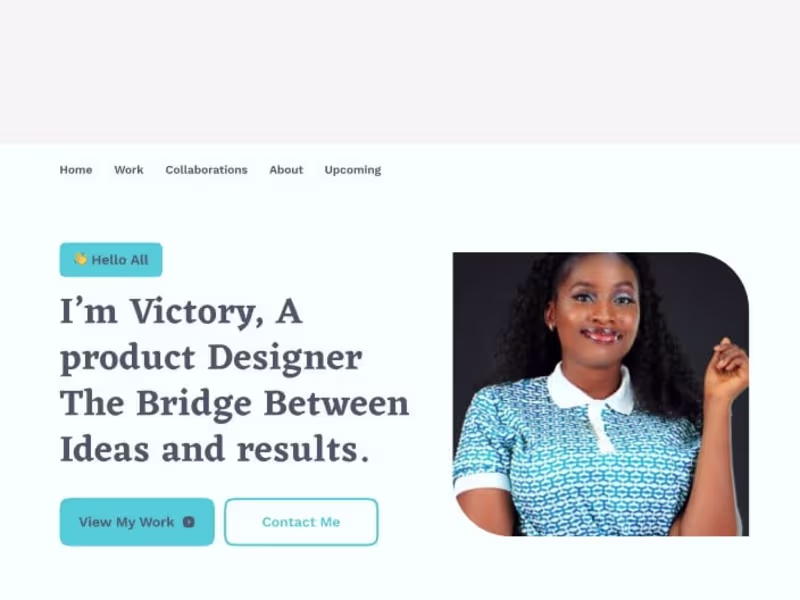The image size is (800, 600).
Task: Select the Upcoming menu item
Action: 353,170
